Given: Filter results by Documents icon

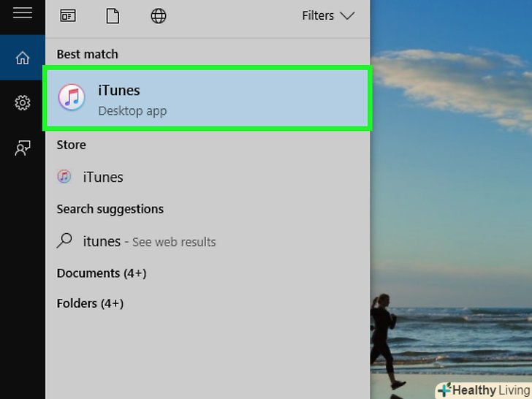Looking at the screenshot, I should tap(113, 16).
